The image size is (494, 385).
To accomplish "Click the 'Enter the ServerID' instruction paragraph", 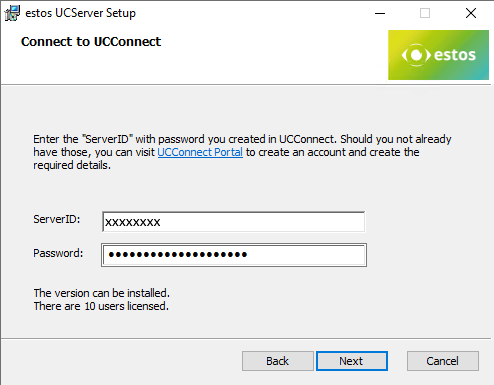I will pyautogui.click(x=242, y=152).
